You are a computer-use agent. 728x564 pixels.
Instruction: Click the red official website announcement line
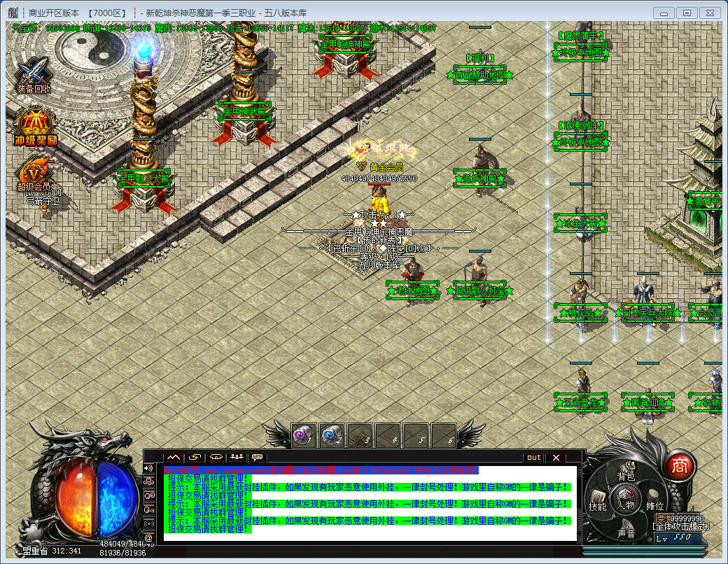pos(321,470)
